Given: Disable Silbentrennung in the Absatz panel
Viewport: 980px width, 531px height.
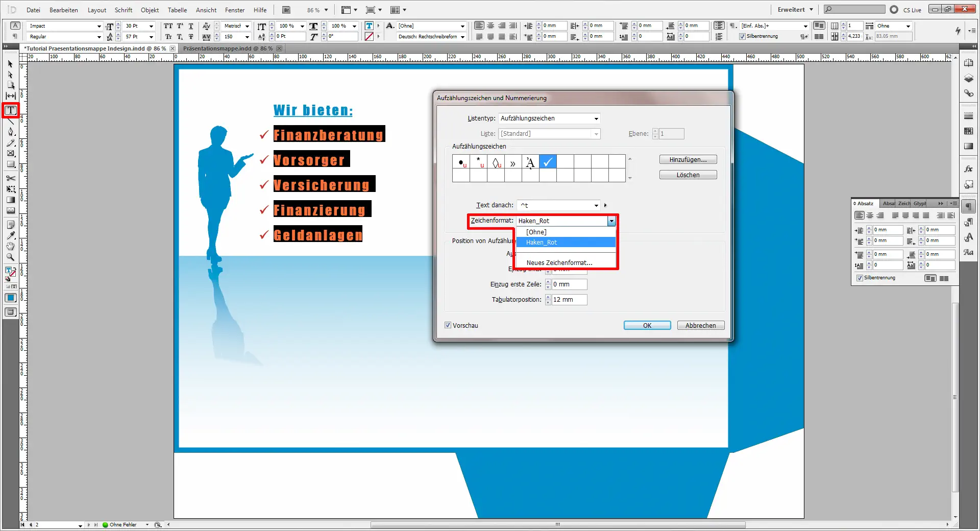Looking at the screenshot, I should tap(860, 278).
